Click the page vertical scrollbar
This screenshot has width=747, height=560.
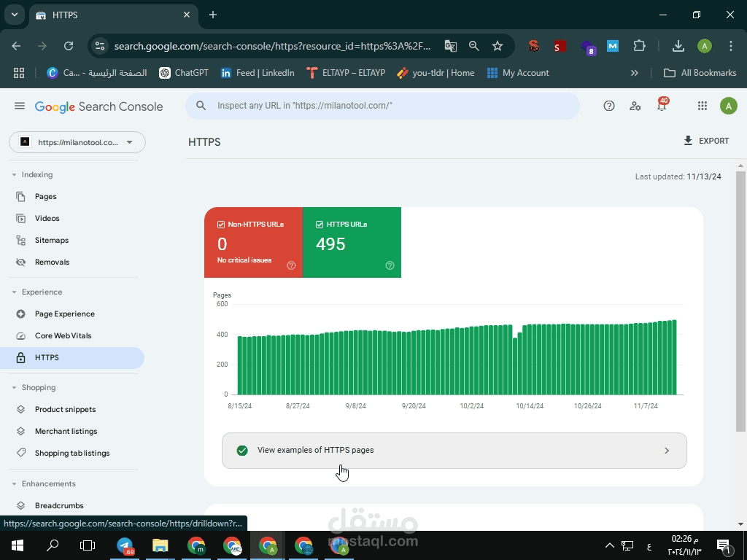(740, 301)
